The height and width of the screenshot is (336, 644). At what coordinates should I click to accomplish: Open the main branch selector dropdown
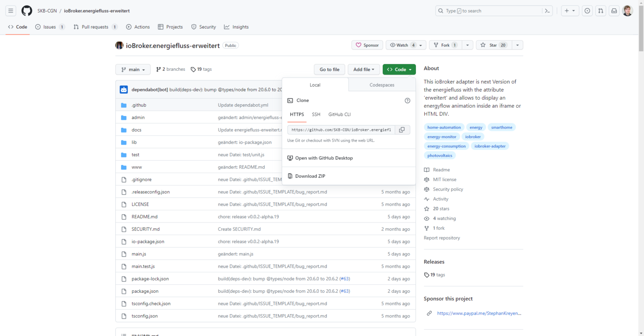(133, 69)
